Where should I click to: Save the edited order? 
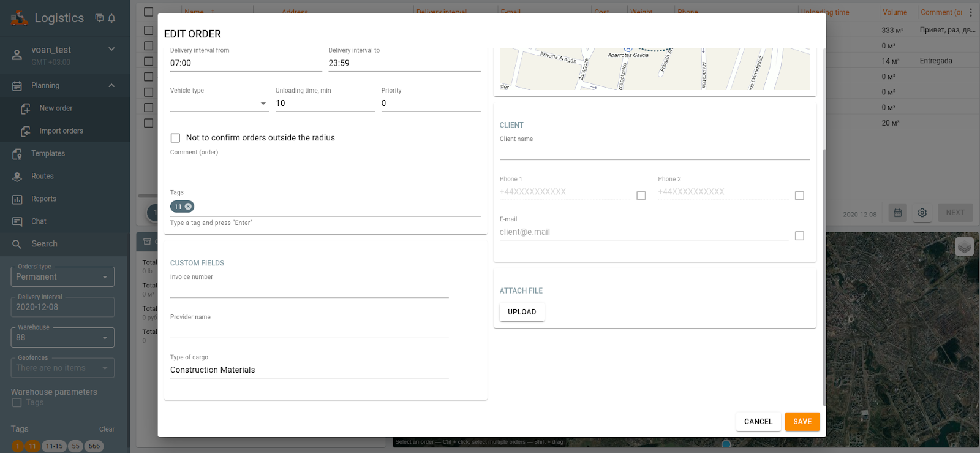pyautogui.click(x=802, y=422)
